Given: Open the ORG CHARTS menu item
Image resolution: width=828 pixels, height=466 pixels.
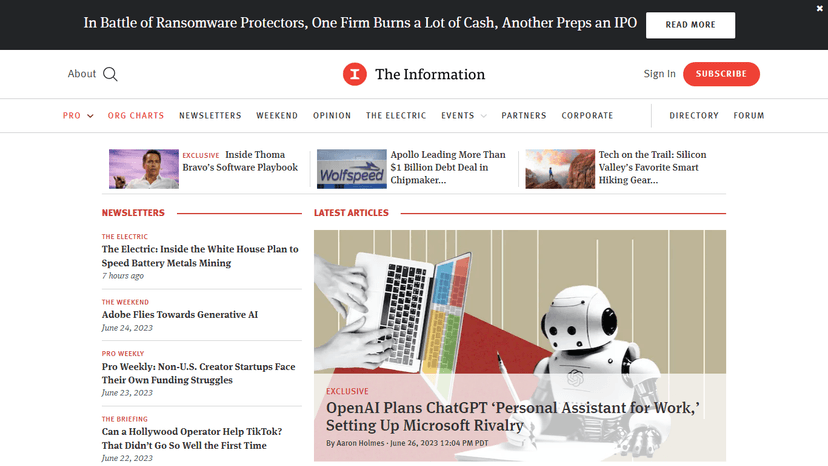Looking at the screenshot, I should [136, 116].
